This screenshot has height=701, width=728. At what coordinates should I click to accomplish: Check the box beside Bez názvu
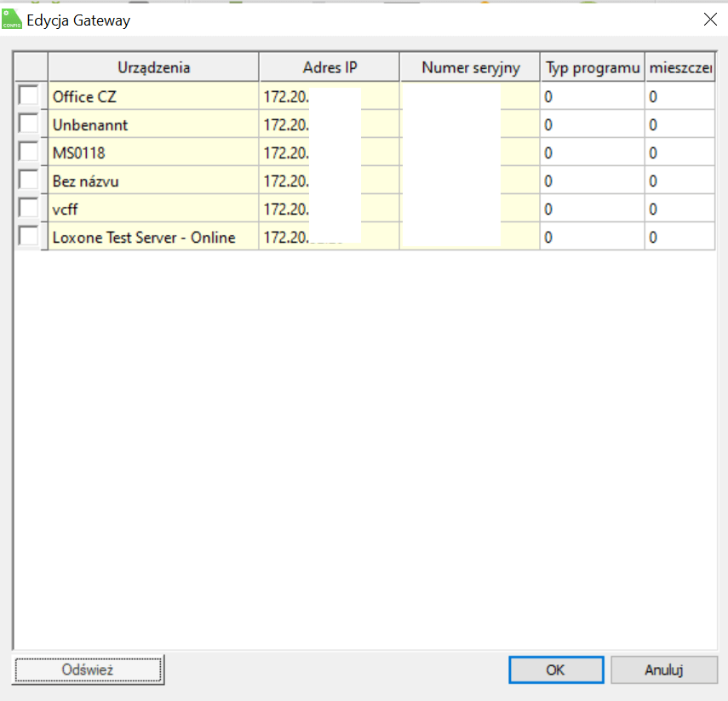(29, 181)
